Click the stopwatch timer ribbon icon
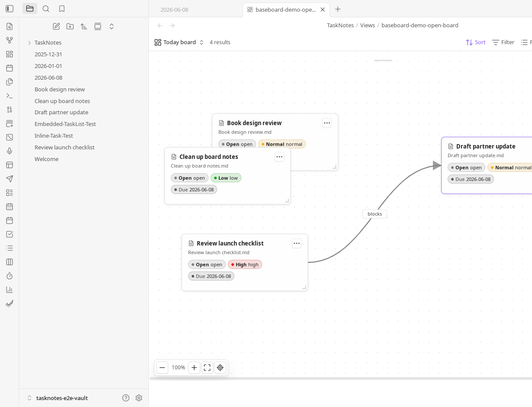The width and height of the screenshot is (532, 407). 10,276
